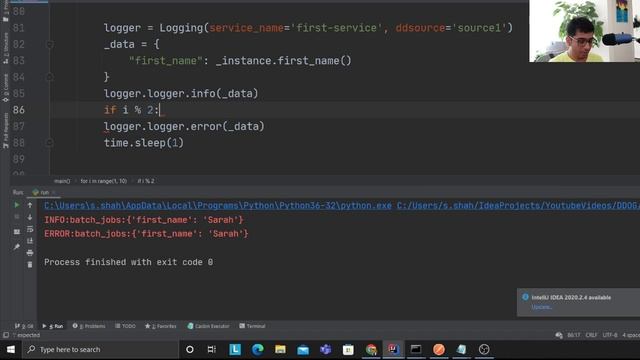Image resolution: width=640 pixels, height=360 pixels.
Task: Open the Git tool window tab
Action: coord(24,326)
